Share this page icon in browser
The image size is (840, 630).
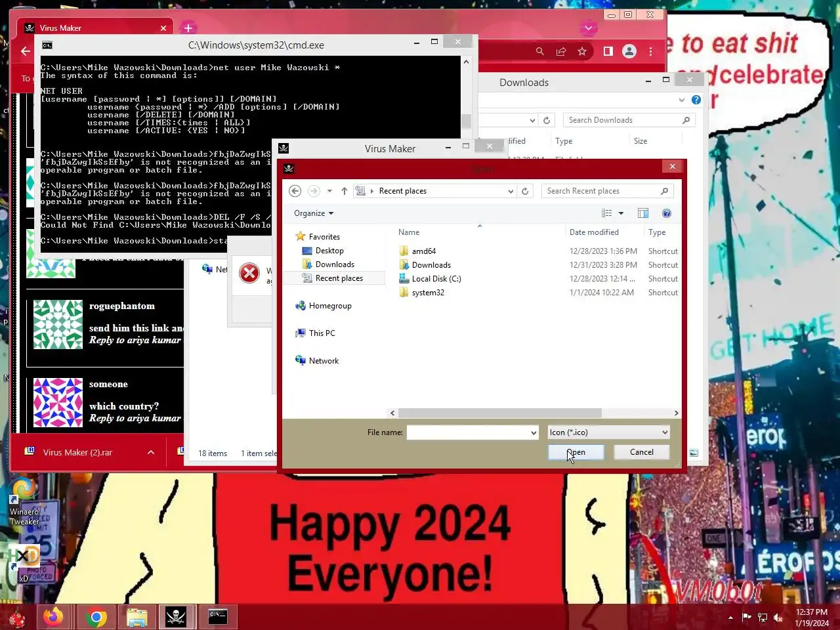561,51
